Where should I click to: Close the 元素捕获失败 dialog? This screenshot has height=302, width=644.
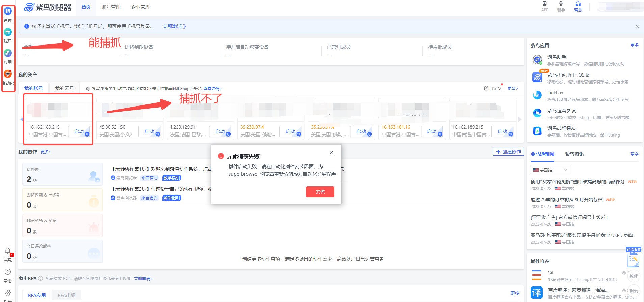(331, 153)
